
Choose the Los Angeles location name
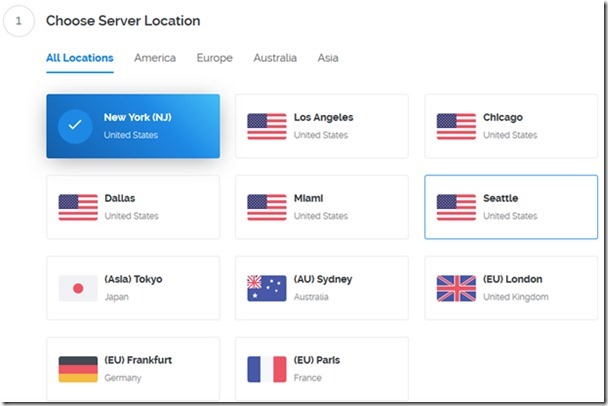coord(323,118)
